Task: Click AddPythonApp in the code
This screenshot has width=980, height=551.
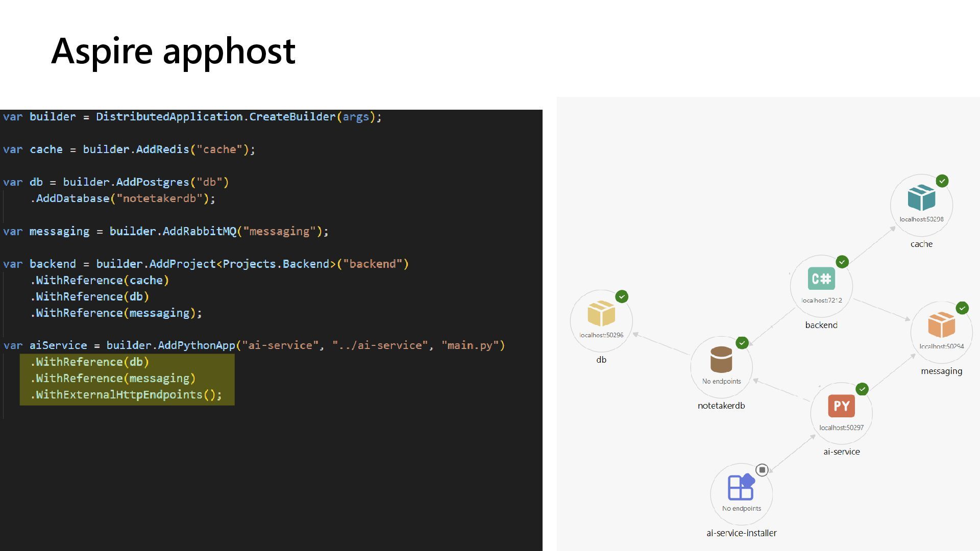Action: click(x=196, y=345)
